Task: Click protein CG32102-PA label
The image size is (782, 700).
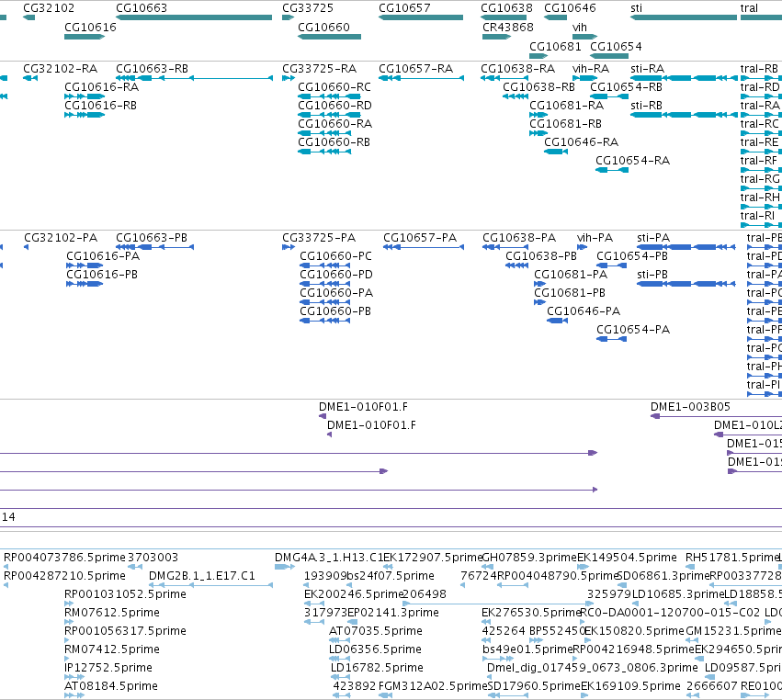Action: (61, 238)
